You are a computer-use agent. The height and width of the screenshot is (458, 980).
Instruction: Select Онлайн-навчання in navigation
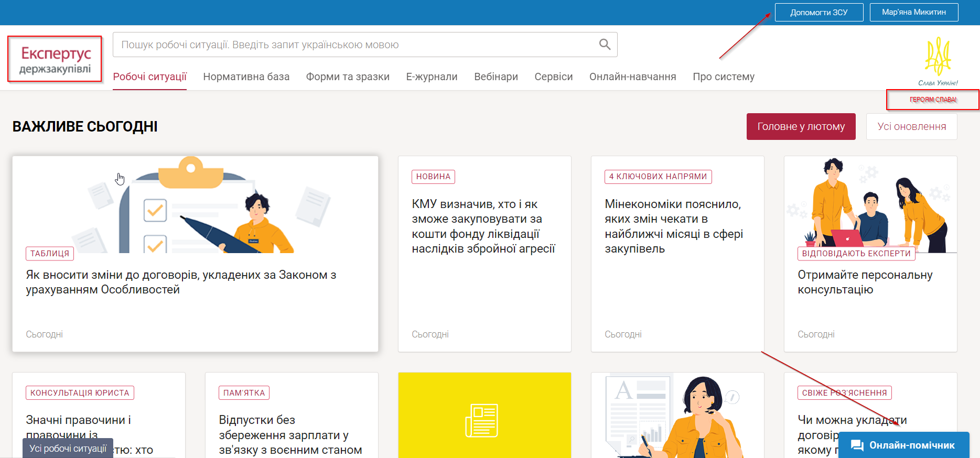(x=632, y=77)
